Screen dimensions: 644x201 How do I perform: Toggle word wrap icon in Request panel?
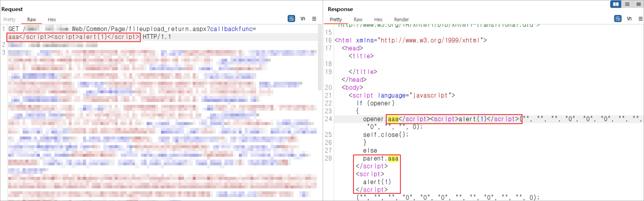pyautogui.click(x=291, y=19)
